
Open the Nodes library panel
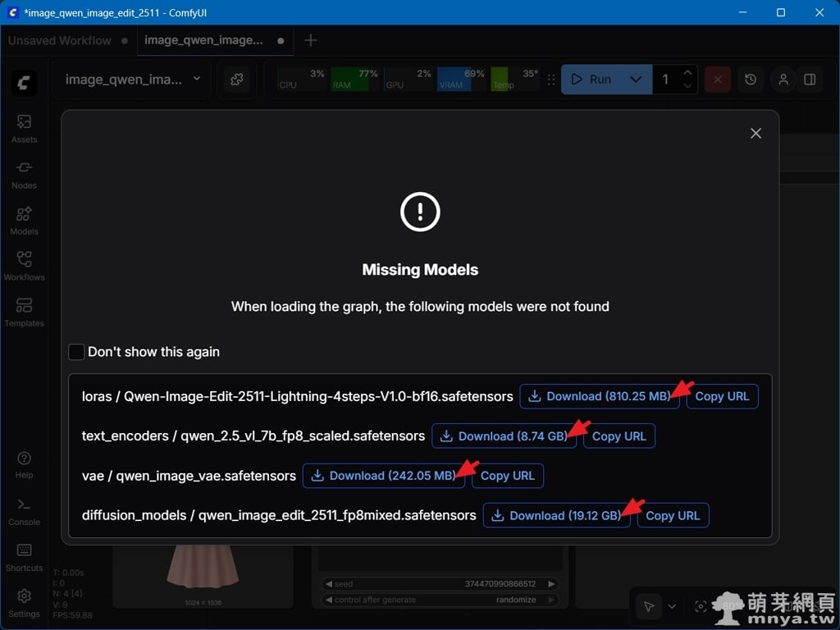tap(24, 174)
